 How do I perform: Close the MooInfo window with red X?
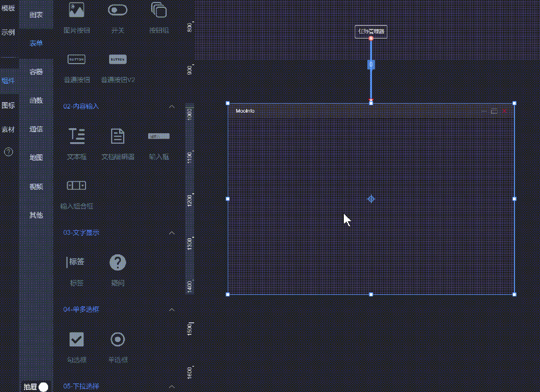[x=504, y=111]
